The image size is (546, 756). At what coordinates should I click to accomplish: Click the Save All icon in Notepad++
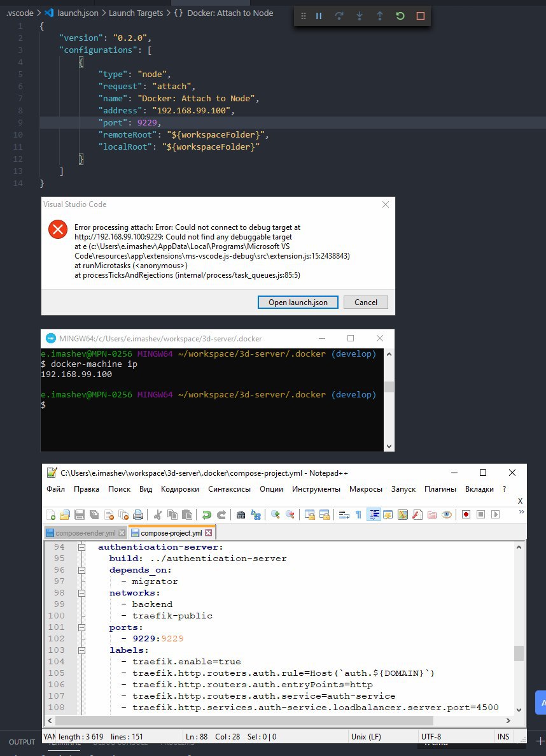click(94, 515)
